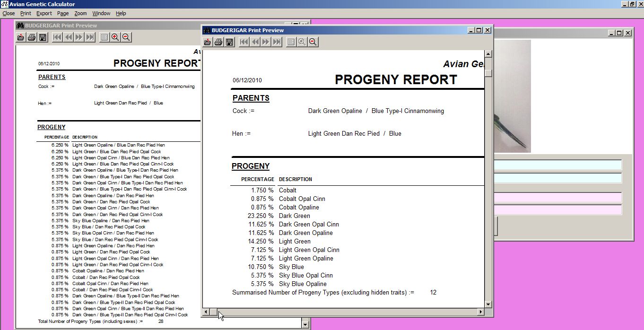Open the Print menu

tap(26, 13)
